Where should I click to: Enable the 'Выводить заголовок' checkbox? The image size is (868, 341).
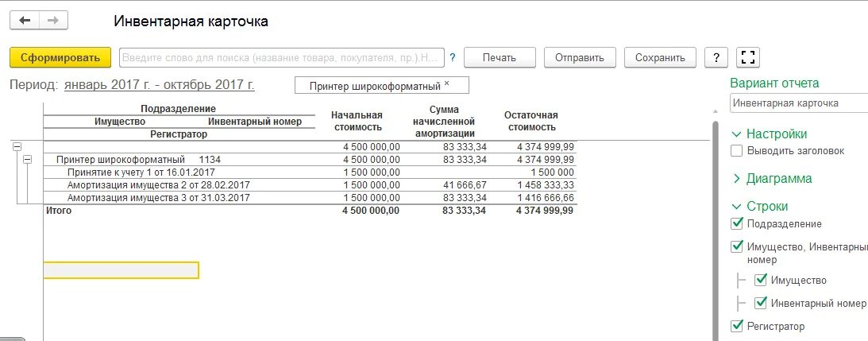736,150
